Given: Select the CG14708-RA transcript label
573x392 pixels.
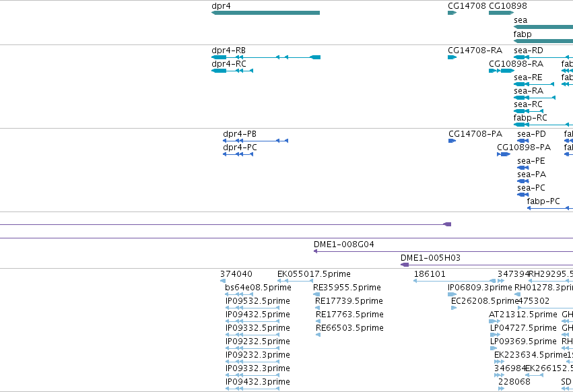Looking at the screenshot, I should 475,50.
